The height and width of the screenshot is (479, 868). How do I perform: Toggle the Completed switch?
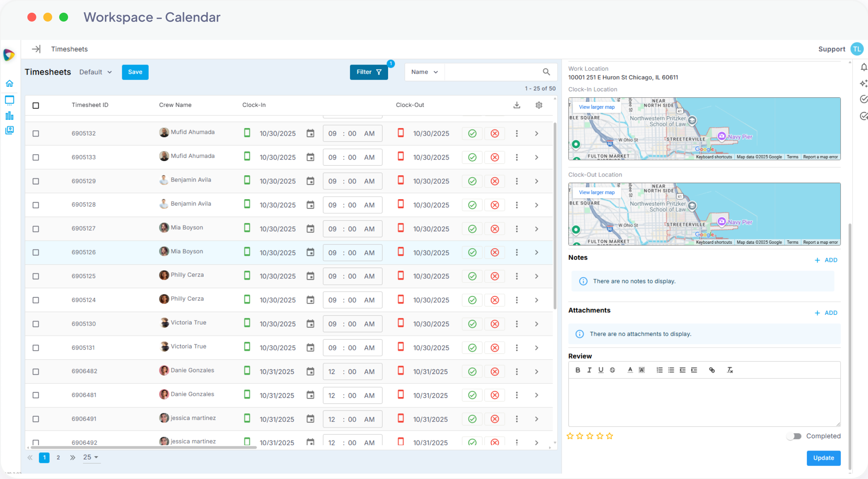[794, 436]
